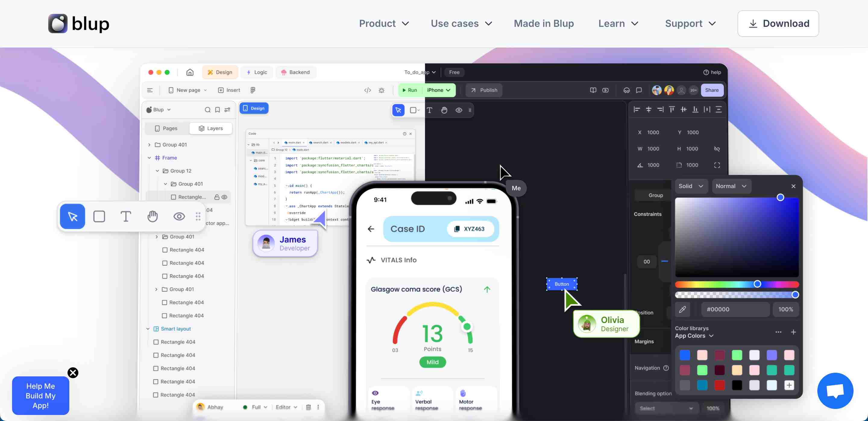This screenshot has height=421, width=868.
Task: Select the text tool in floating toolbar
Action: 126,217
